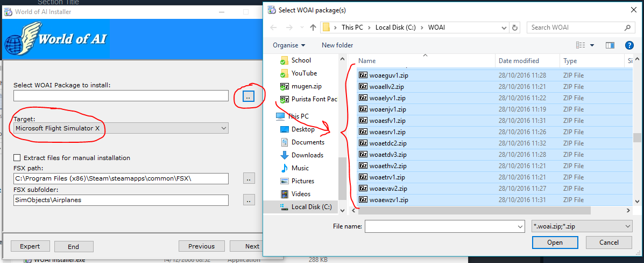Click Local Disk (C:) in the breadcrumb path
Image resolution: width=644 pixels, height=263 pixels.
(395, 27)
